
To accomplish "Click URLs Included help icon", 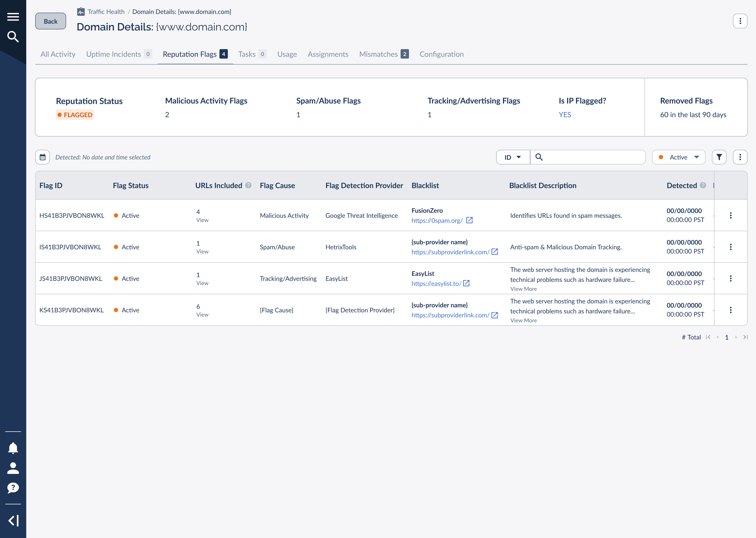I will [248, 185].
